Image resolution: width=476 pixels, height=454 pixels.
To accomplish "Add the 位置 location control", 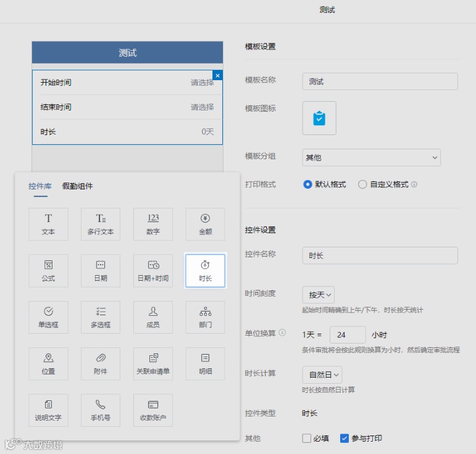I will pyautogui.click(x=48, y=363).
